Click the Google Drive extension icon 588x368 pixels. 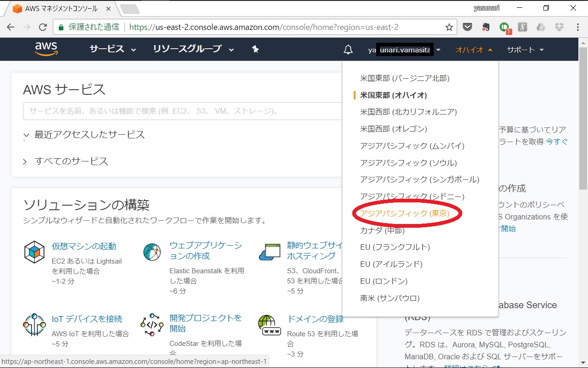coord(541,27)
